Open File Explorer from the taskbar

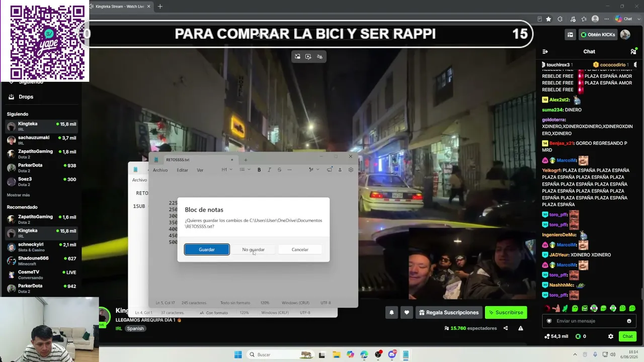coord(337,354)
